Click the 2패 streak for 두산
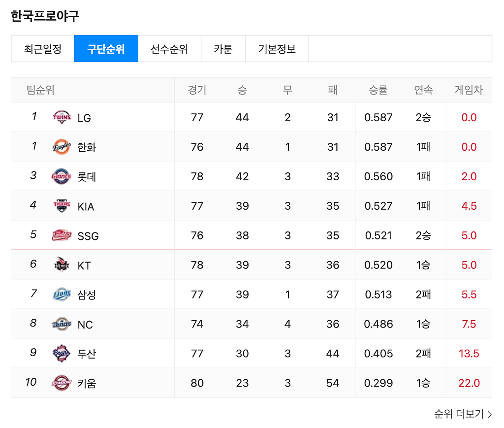Image resolution: width=504 pixels, height=428 pixels. [423, 354]
